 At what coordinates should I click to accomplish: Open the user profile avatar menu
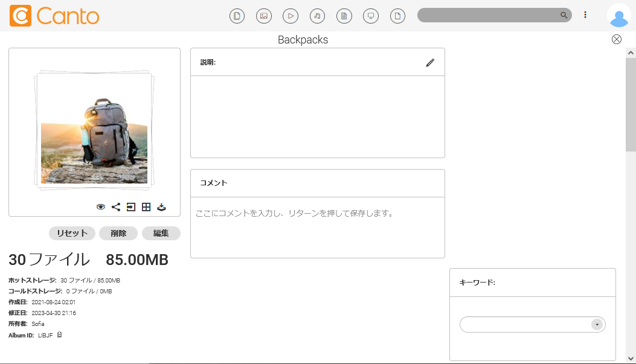point(618,16)
